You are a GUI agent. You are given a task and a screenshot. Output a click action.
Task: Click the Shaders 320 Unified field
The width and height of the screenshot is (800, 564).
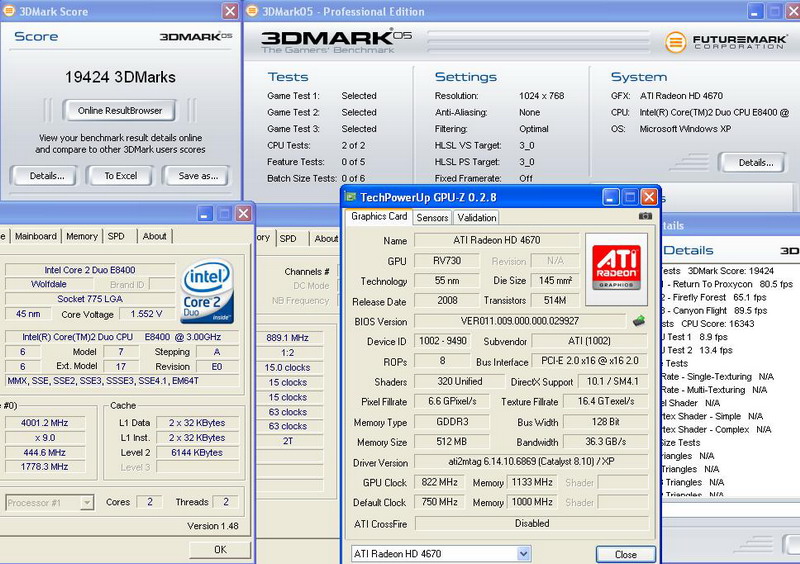pyautogui.click(x=459, y=382)
